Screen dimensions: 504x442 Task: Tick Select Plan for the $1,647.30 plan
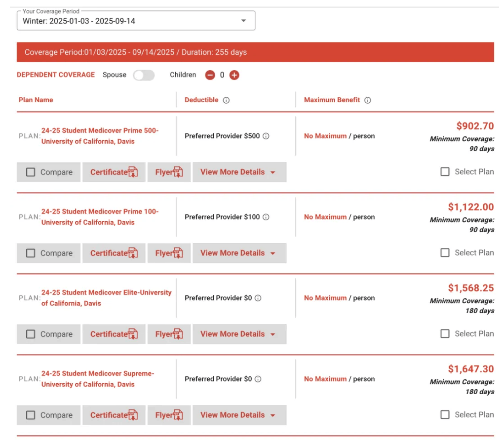[445, 415]
